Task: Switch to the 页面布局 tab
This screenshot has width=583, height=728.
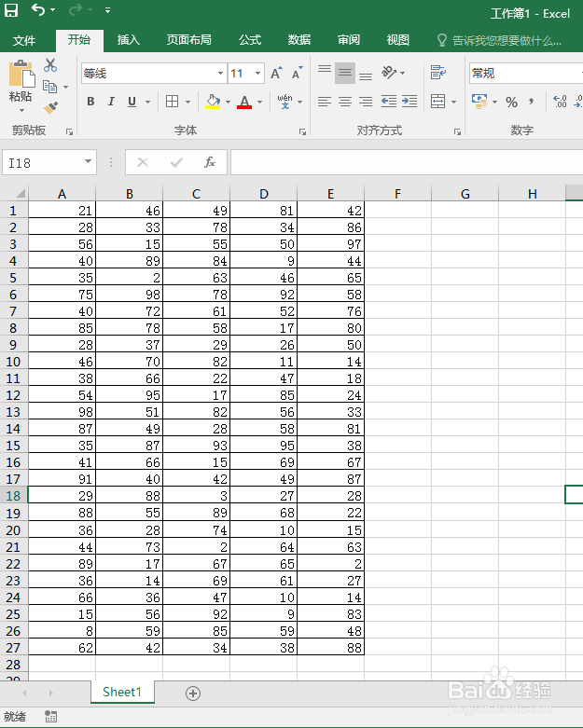Action: tap(189, 40)
